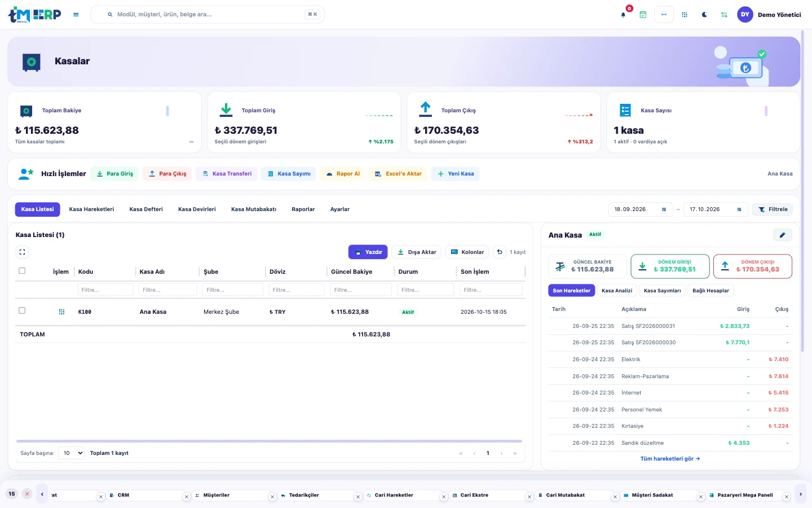The height and width of the screenshot is (508, 812).
Task: Toggle sidebar with hamburger menu icon
Action: (x=76, y=15)
